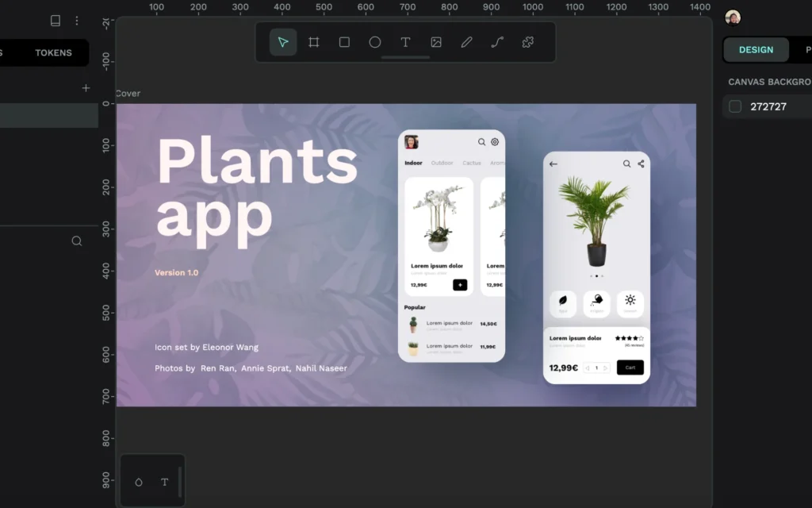The width and height of the screenshot is (812, 508).
Task: Select the Ellipse tool
Action: (x=375, y=42)
